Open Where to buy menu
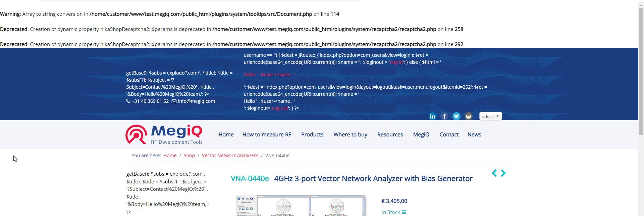The width and height of the screenshot is (644, 216). pyautogui.click(x=350, y=134)
